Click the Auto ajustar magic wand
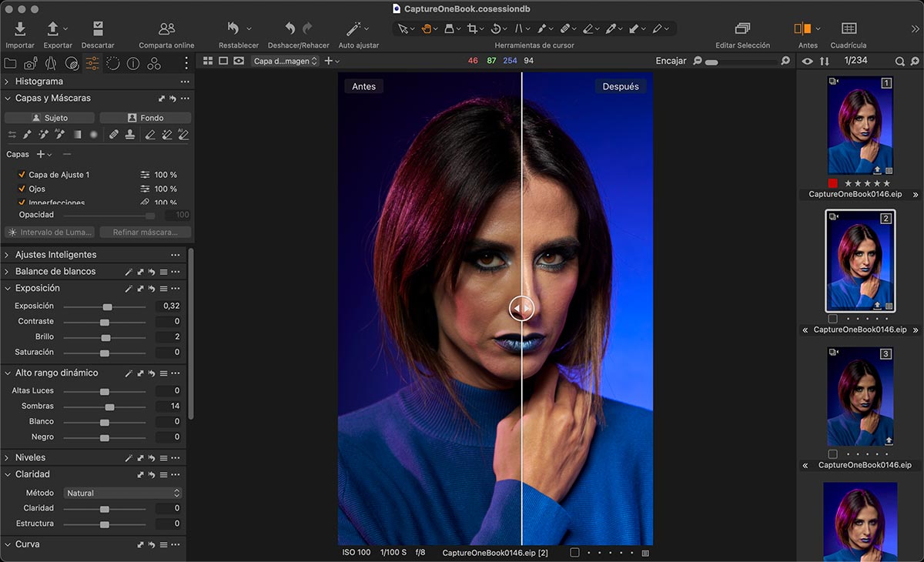Screen dimensions: 924x562 tap(354, 29)
